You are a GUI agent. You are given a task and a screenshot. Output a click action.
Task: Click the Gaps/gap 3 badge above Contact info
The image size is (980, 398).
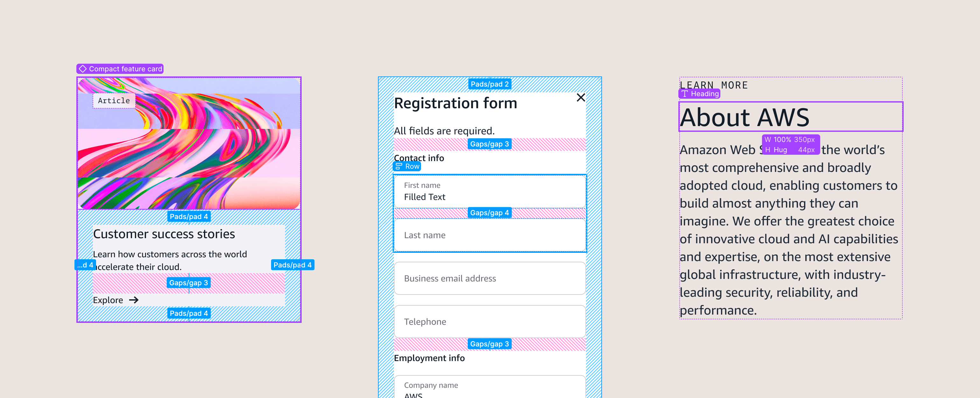489,144
